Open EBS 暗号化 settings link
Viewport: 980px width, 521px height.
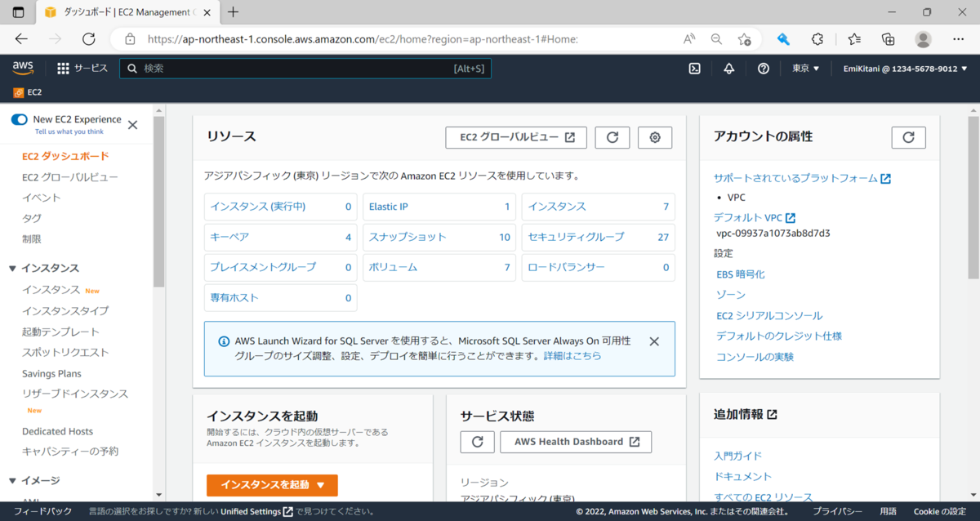pyautogui.click(x=740, y=274)
